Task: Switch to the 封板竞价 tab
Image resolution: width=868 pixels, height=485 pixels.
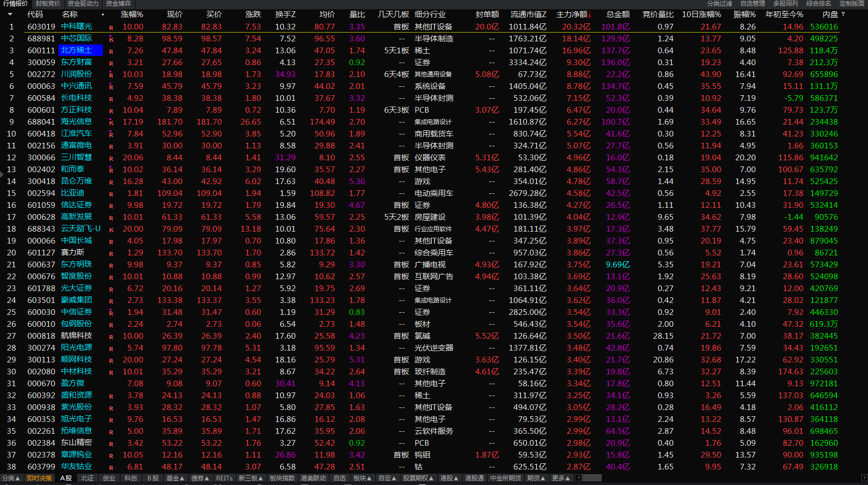Action: (x=48, y=4)
